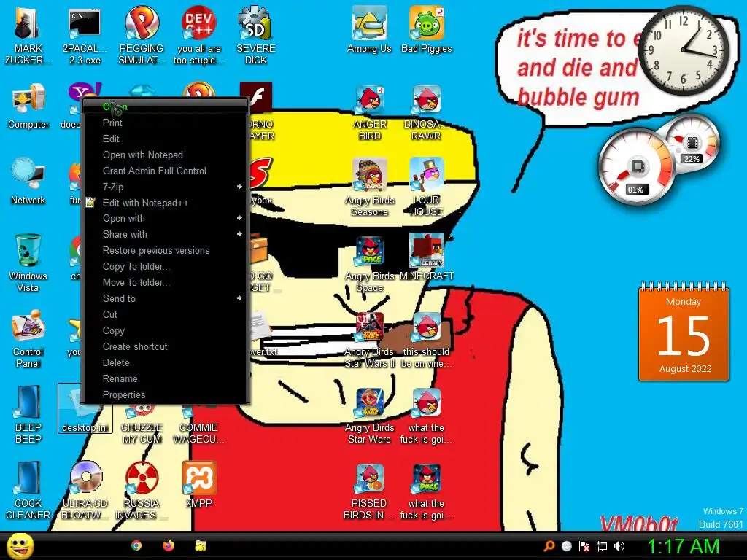Expand the Open with submenu
This screenshot has height=560, width=747.
click(x=165, y=218)
